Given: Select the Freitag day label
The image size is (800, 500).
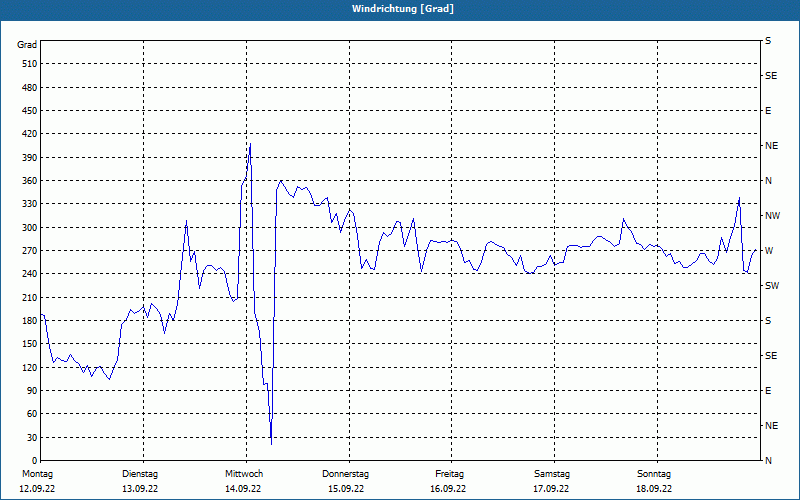Looking at the screenshot, I should click(449, 474).
